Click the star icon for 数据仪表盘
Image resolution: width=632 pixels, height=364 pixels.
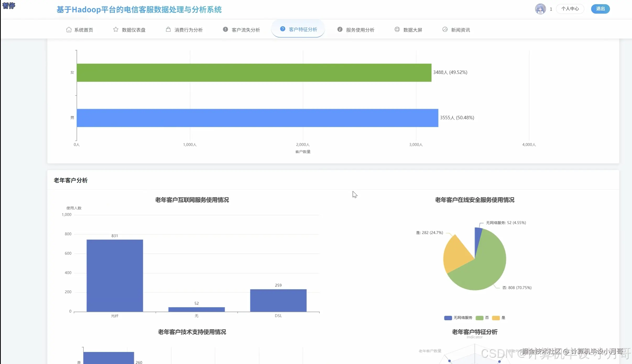point(116,29)
